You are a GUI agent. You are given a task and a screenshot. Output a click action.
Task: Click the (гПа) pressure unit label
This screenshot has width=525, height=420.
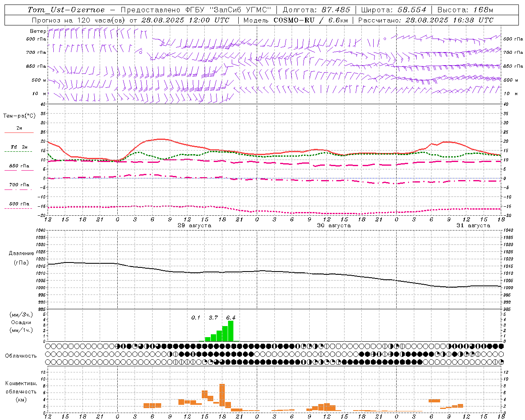coord(21,263)
